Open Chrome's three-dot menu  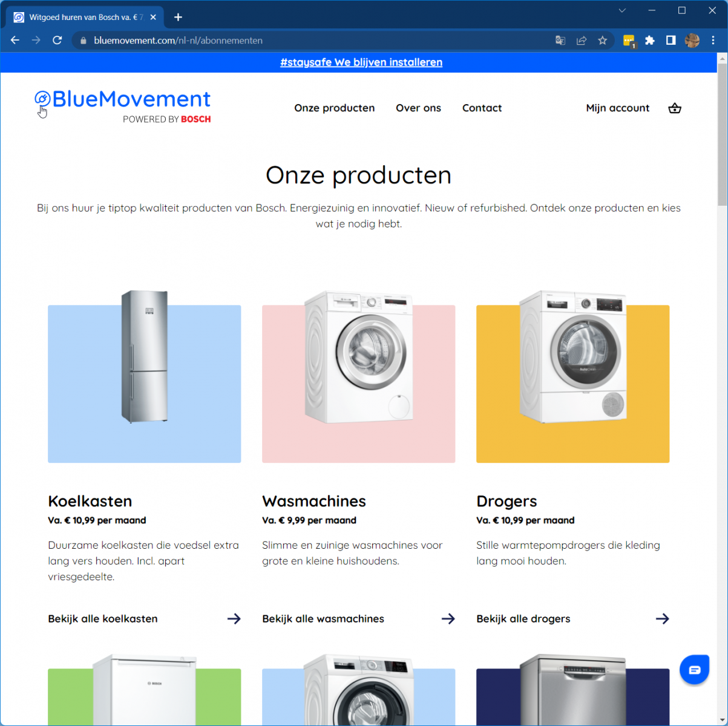[x=713, y=41]
